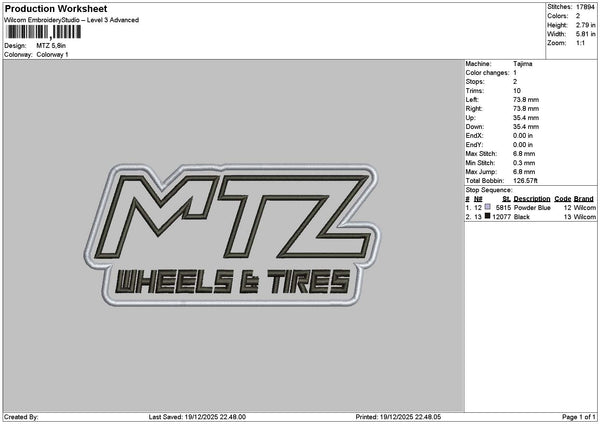
Task: Click the barcode under the worksheet header
Action: pyautogui.click(x=44, y=32)
